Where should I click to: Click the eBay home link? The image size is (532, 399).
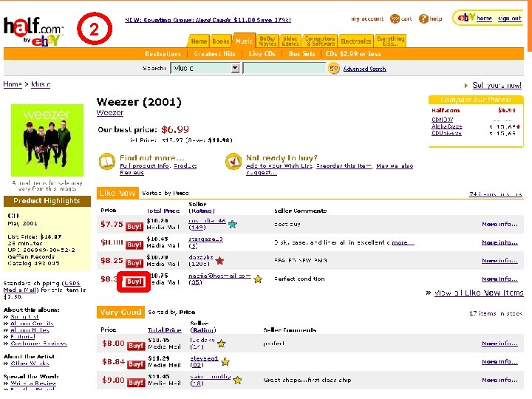[x=484, y=18]
